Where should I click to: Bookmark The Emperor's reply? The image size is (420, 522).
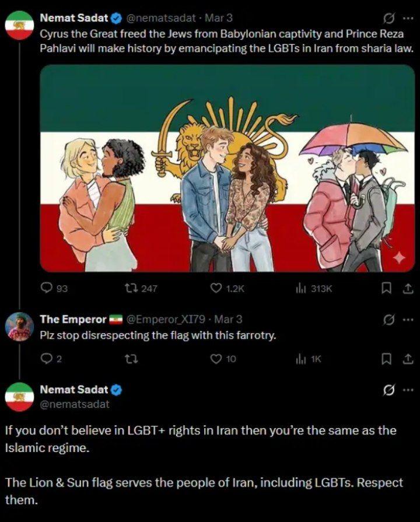pos(385,359)
